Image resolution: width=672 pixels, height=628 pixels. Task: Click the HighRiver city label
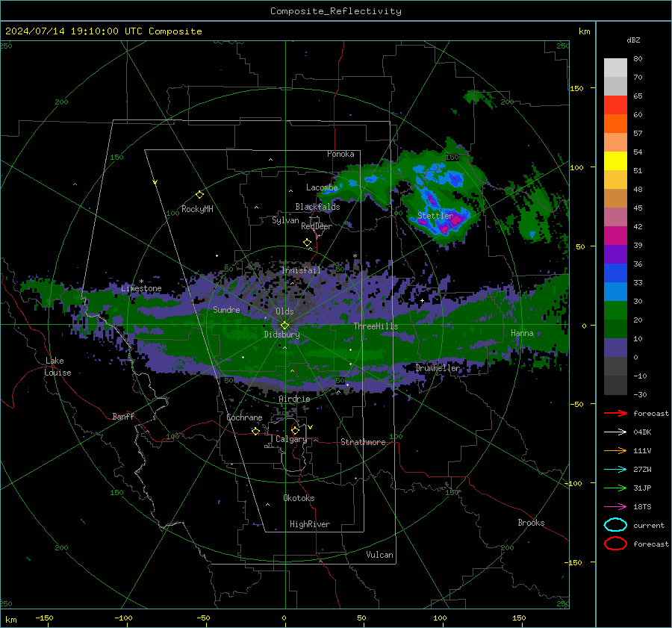tap(310, 524)
